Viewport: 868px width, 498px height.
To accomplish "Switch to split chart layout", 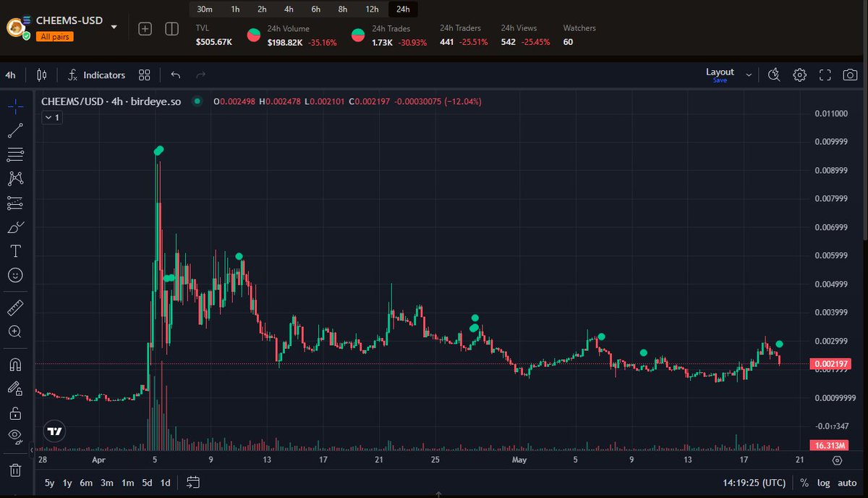I will pyautogui.click(x=171, y=29).
